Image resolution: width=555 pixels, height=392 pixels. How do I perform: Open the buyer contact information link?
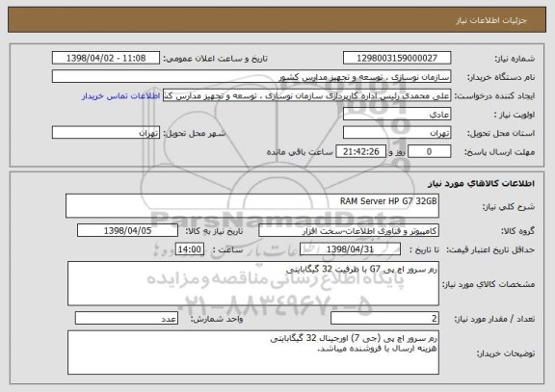(121, 96)
